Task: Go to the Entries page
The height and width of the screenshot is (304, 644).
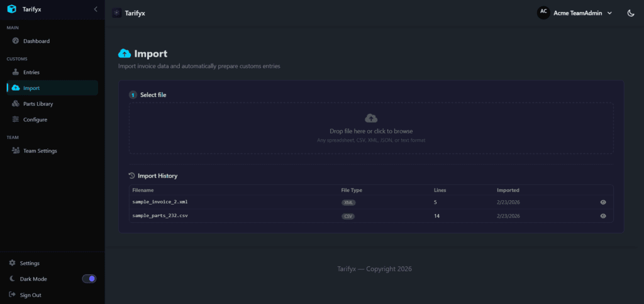Action: pyautogui.click(x=31, y=72)
